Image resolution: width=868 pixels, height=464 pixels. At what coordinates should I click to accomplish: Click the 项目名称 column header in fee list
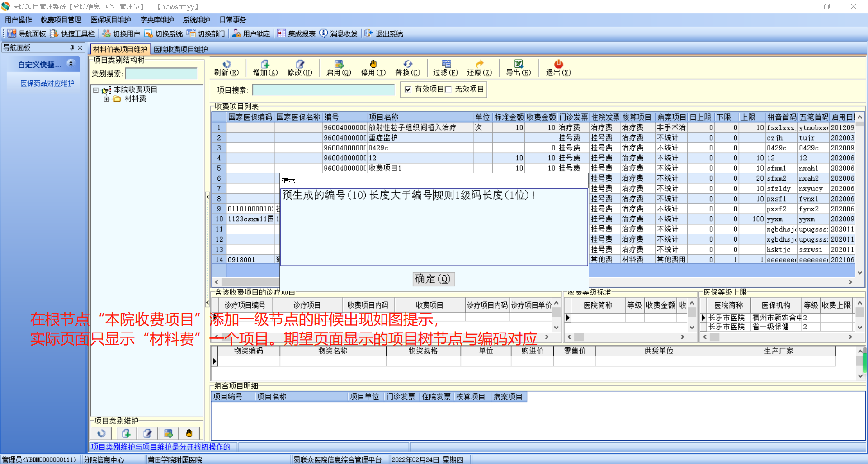pyautogui.click(x=420, y=117)
